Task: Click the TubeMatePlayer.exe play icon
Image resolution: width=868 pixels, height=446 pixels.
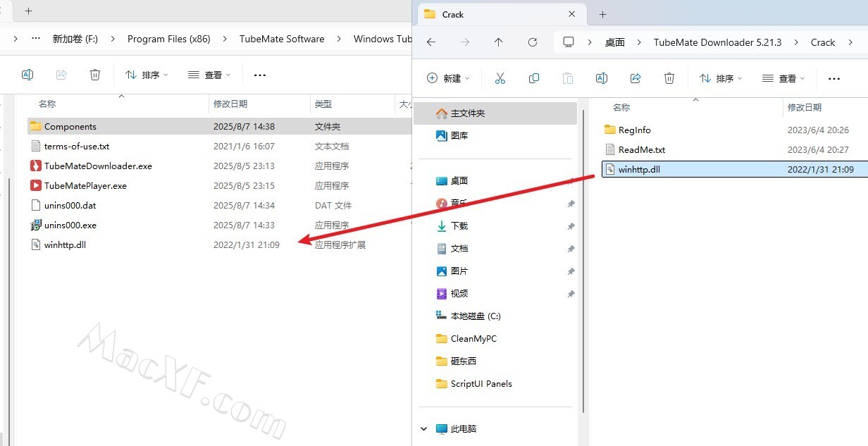Action: (36, 186)
